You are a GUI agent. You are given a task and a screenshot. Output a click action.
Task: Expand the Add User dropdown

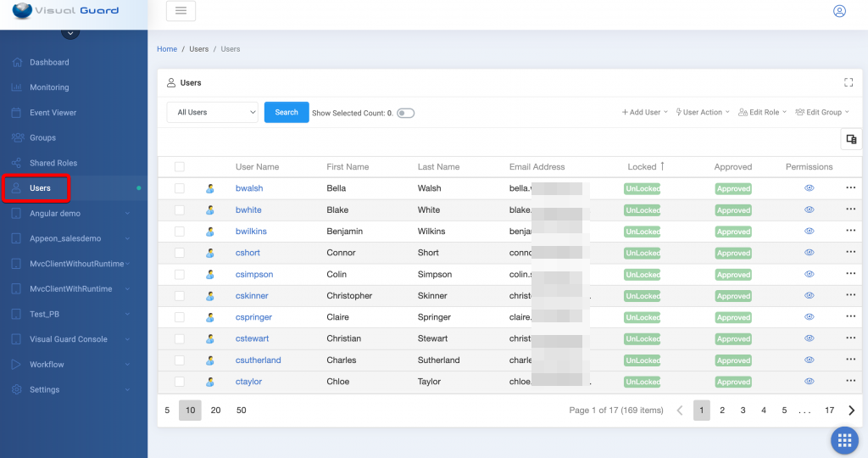point(644,112)
